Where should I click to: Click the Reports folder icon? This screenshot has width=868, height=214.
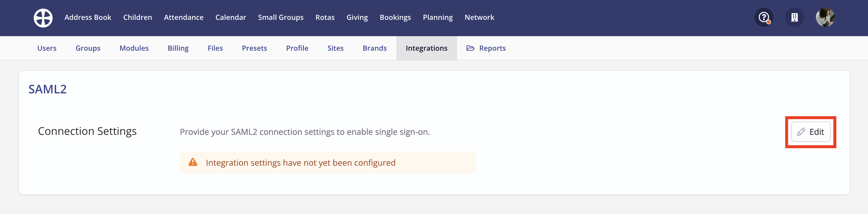coord(470,48)
